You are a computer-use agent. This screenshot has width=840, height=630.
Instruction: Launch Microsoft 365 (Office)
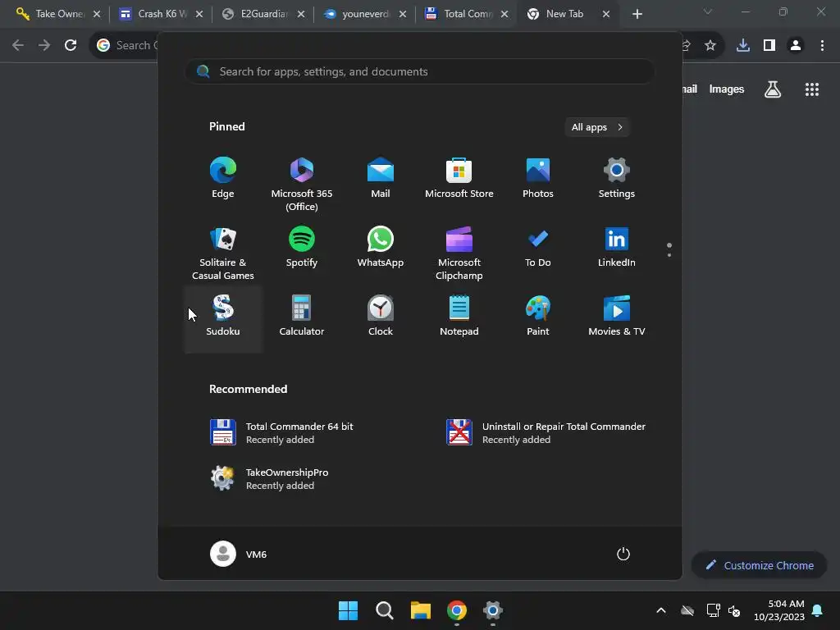point(302,185)
